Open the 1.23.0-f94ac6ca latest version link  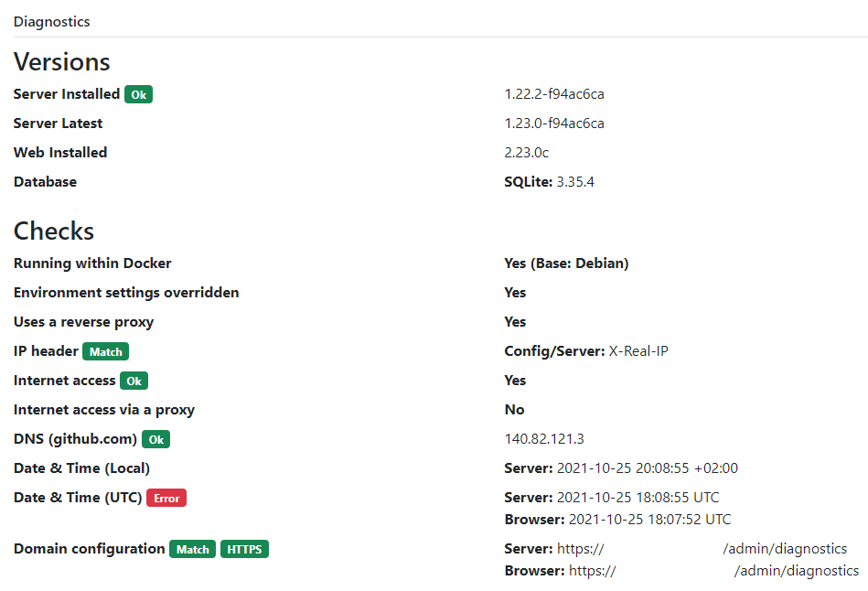(x=554, y=123)
